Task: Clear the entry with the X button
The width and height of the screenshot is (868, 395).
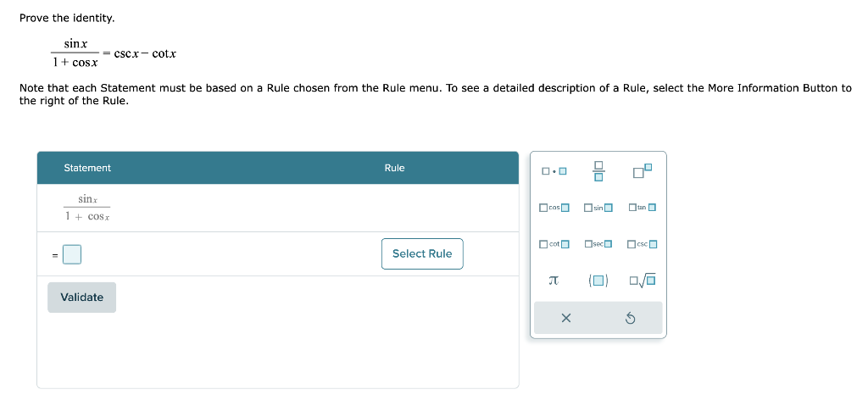Action: pyautogui.click(x=565, y=318)
